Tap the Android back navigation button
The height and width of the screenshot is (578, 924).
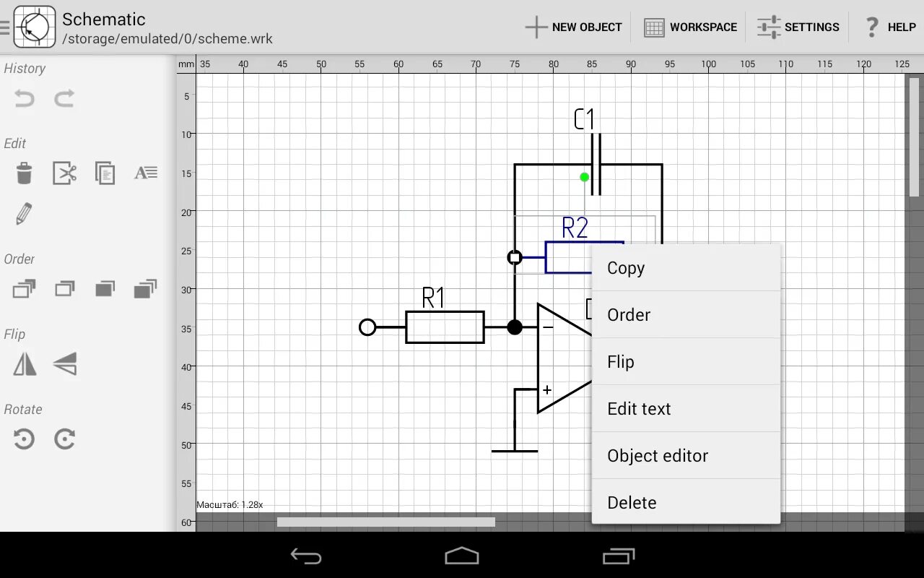pyautogui.click(x=306, y=556)
